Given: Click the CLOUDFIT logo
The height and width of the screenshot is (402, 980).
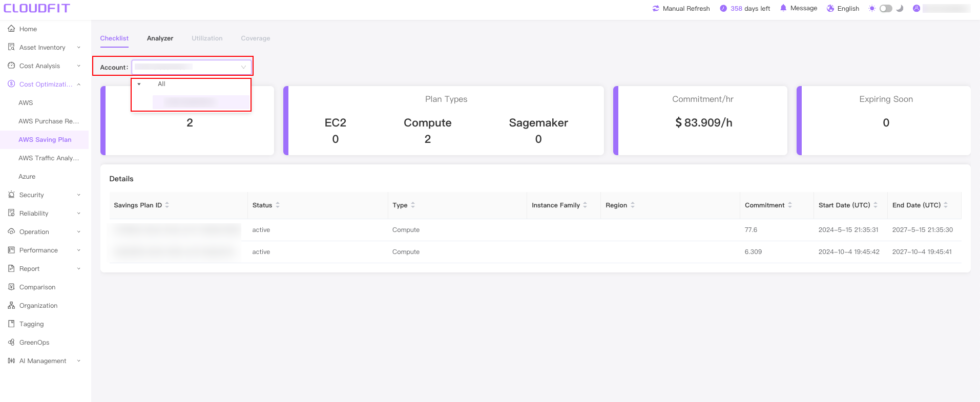Looking at the screenshot, I should [x=37, y=8].
